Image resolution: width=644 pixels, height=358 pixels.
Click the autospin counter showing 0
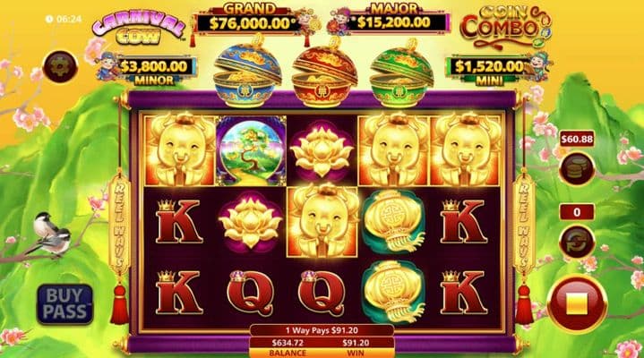pyautogui.click(x=577, y=212)
